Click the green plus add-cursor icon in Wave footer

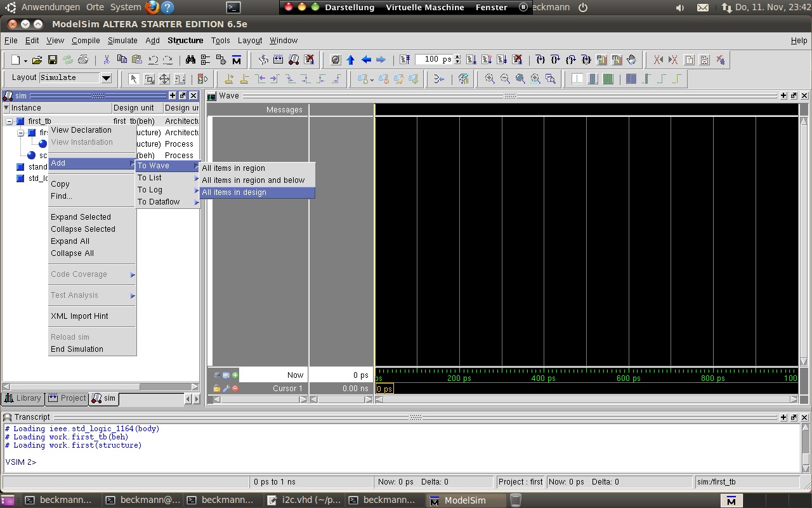pyautogui.click(x=235, y=375)
